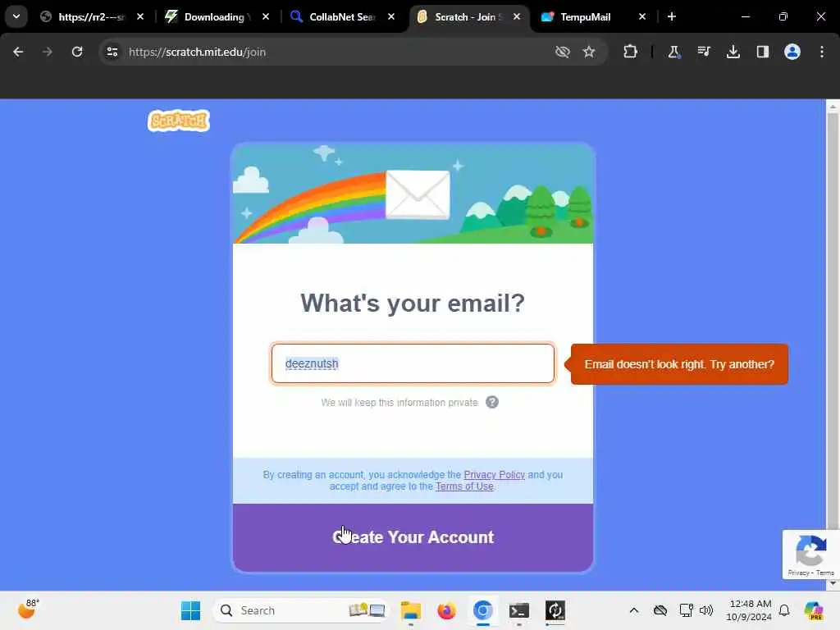The height and width of the screenshot is (630, 840).
Task: Click the taskbar Search box
Action: click(301, 610)
